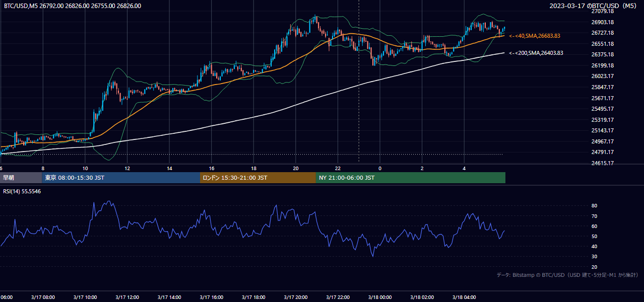Click hour tick 12 below price chart
644x302 pixels.
tap(127, 168)
